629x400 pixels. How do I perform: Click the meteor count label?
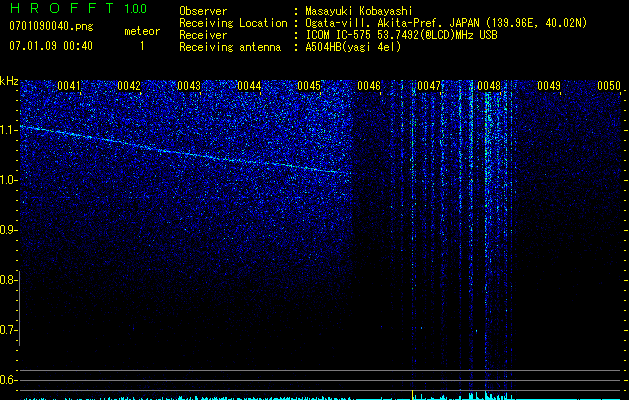tap(142, 31)
